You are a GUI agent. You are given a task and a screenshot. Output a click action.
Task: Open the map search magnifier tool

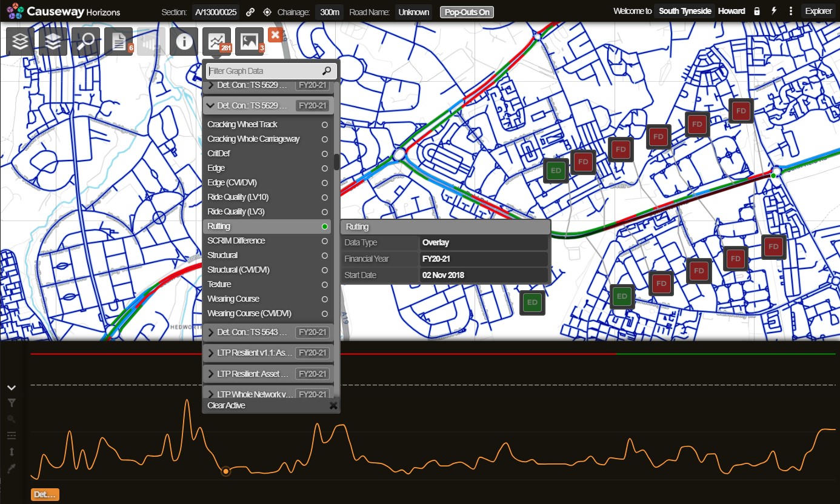[x=85, y=41]
